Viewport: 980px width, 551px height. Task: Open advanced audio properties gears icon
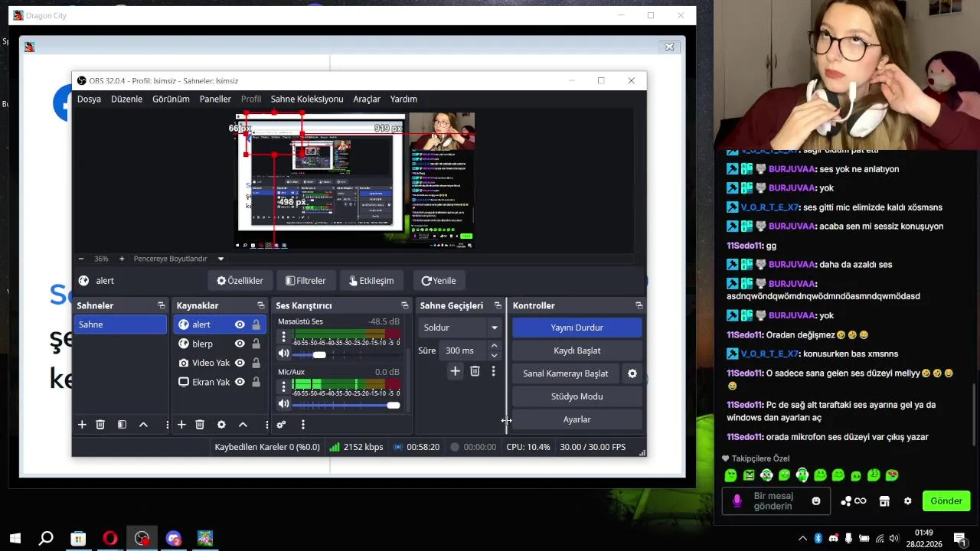[x=281, y=425]
